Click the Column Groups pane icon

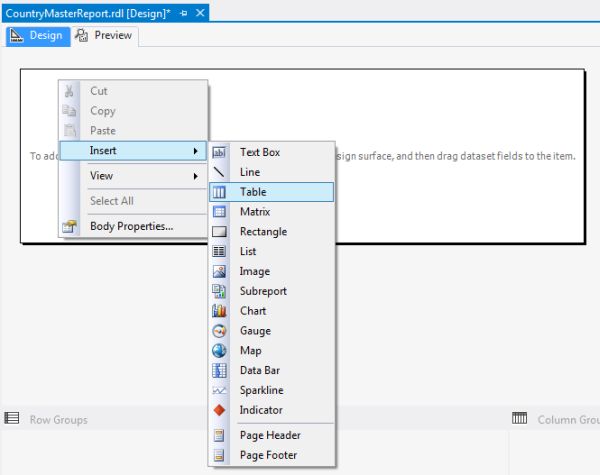click(519, 418)
